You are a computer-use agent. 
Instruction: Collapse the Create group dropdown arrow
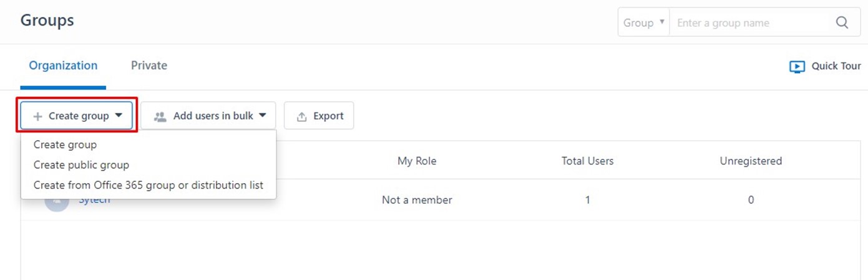[x=119, y=116]
